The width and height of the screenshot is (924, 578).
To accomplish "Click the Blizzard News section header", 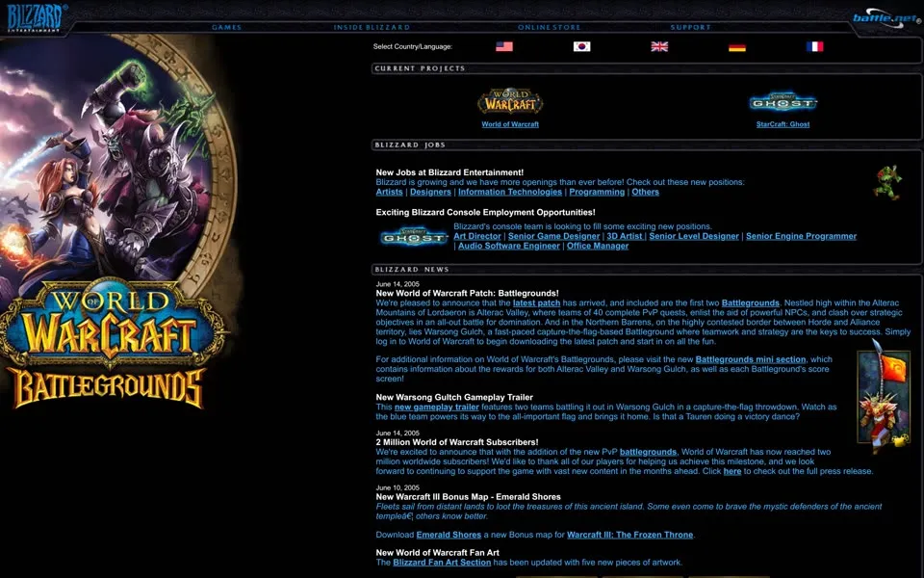I will (412, 270).
